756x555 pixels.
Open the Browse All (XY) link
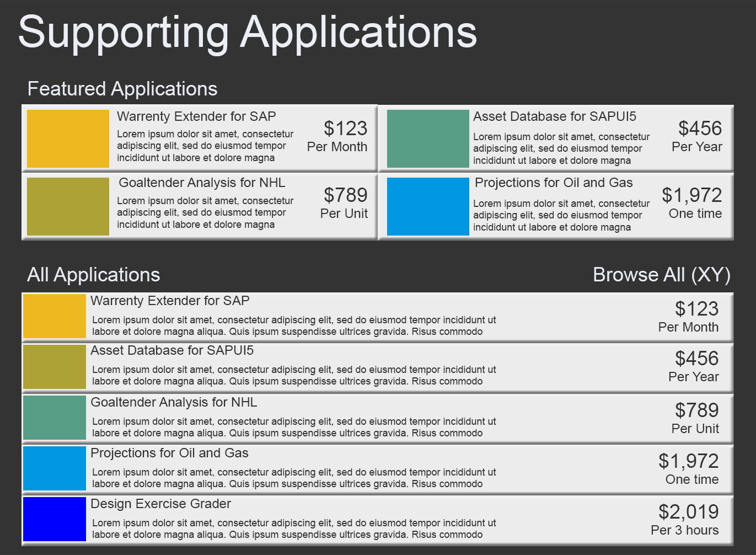coord(661,275)
